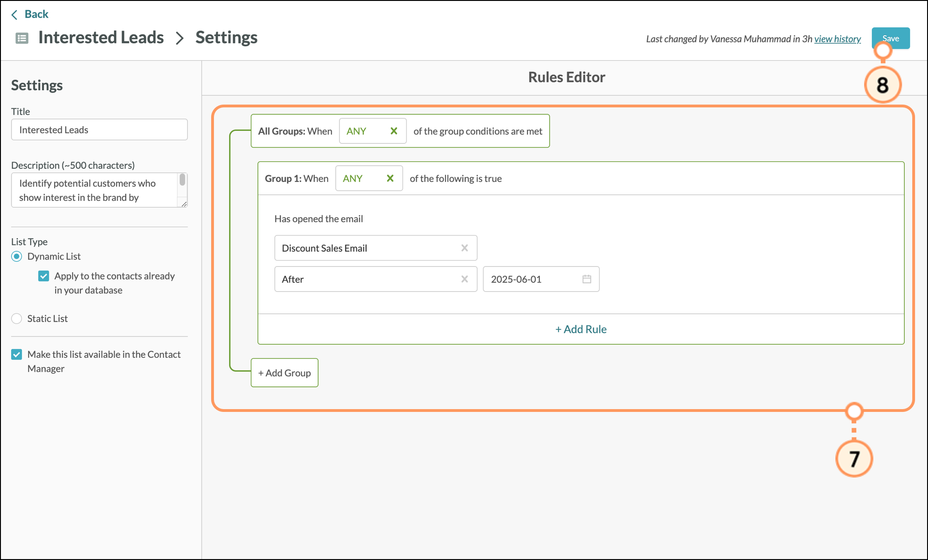Click the back arrow chevron icon
Image resolution: width=928 pixels, height=560 pixels.
click(x=14, y=15)
